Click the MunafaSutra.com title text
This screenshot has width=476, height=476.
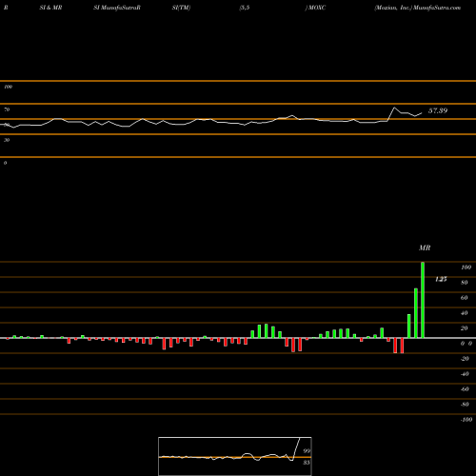point(437,8)
